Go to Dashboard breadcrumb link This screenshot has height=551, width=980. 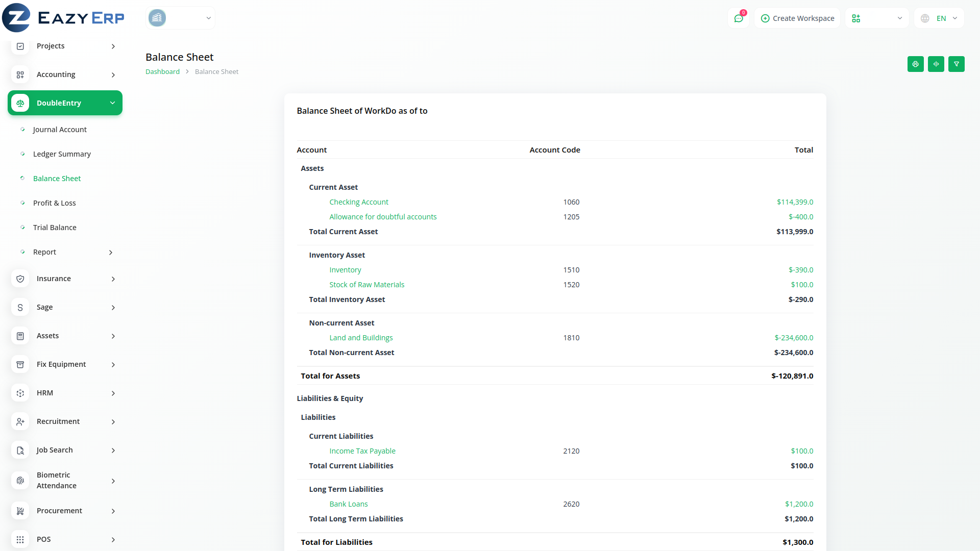pyautogui.click(x=162, y=72)
